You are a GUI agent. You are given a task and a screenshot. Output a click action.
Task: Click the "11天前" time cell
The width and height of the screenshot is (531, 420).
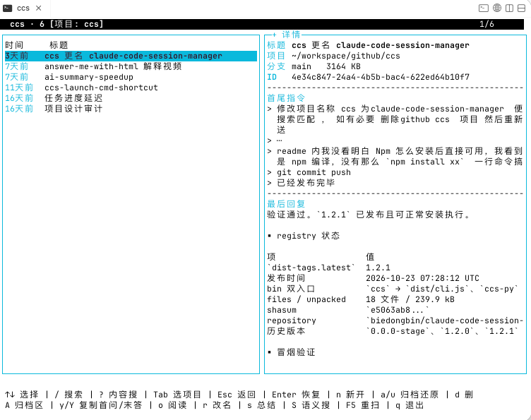[x=19, y=88]
